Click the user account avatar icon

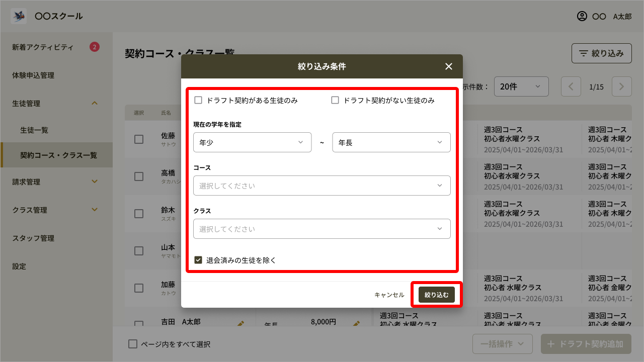(x=582, y=16)
